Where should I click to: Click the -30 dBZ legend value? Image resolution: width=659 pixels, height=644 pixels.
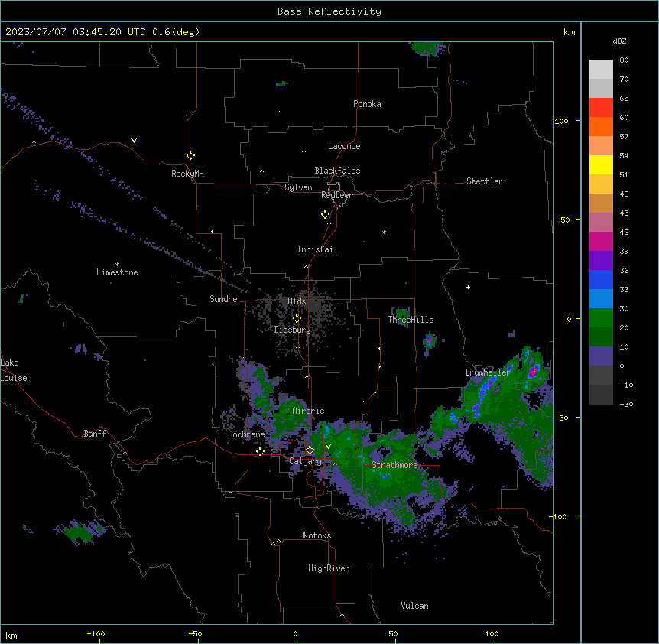627,404
